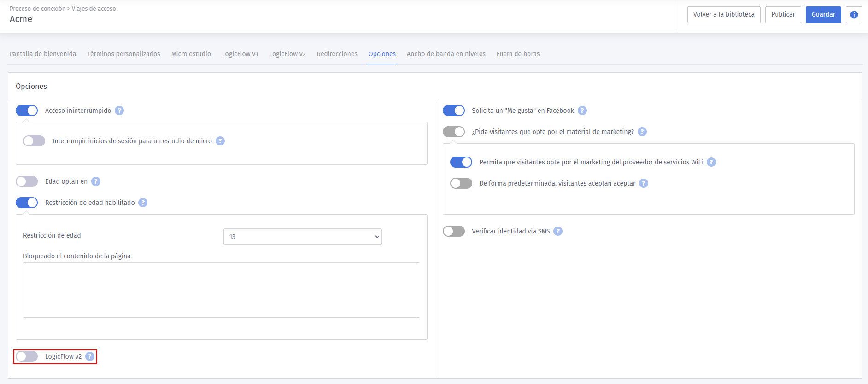Show help icon for LogicFlow v2 option
Image resolution: width=868 pixels, height=384 pixels.
coord(90,356)
